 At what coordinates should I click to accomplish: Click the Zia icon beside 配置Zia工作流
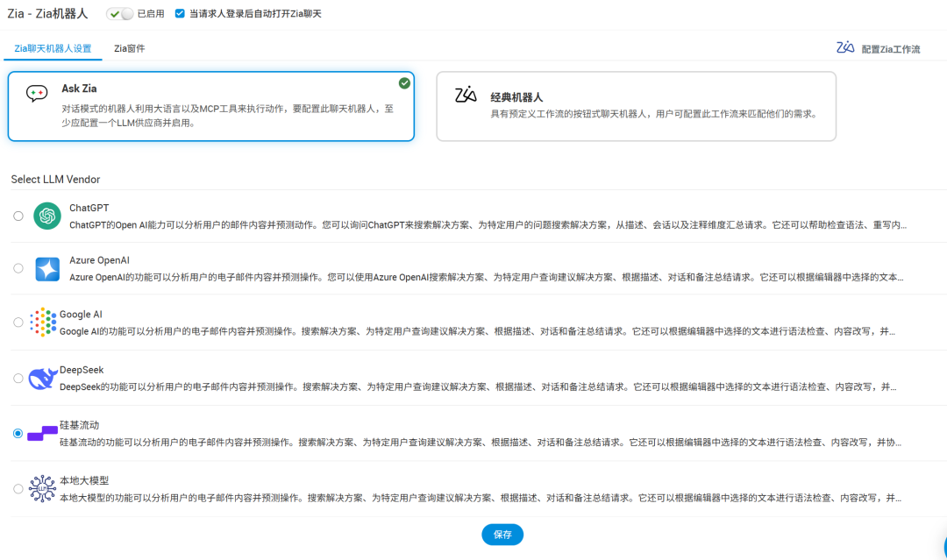(x=845, y=47)
